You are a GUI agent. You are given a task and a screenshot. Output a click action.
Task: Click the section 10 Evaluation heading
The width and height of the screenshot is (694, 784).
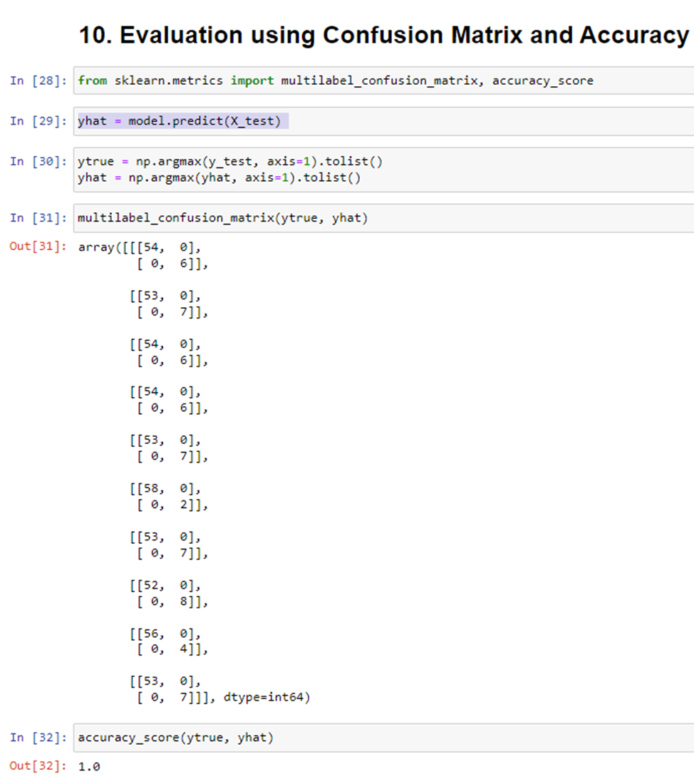pos(384,35)
